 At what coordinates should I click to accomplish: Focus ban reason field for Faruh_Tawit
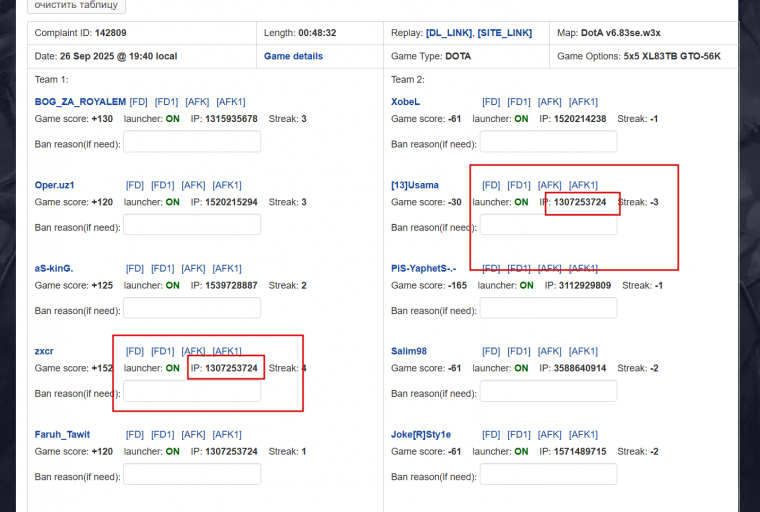[x=192, y=475]
